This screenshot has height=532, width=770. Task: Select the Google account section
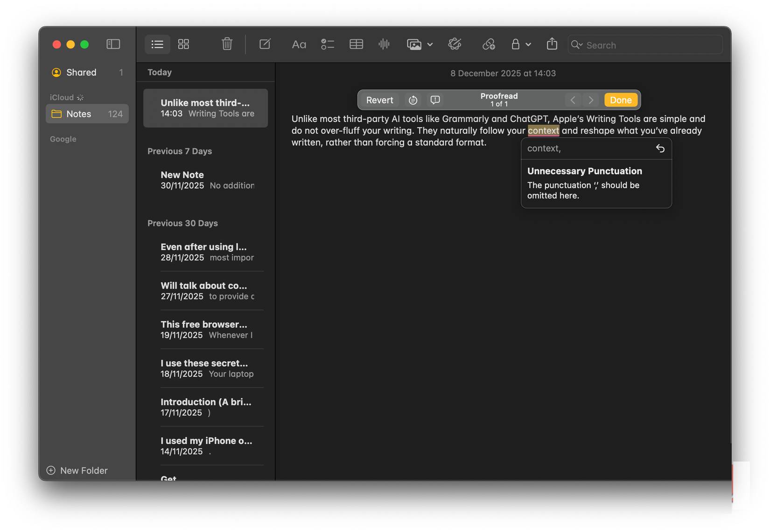(x=63, y=139)
